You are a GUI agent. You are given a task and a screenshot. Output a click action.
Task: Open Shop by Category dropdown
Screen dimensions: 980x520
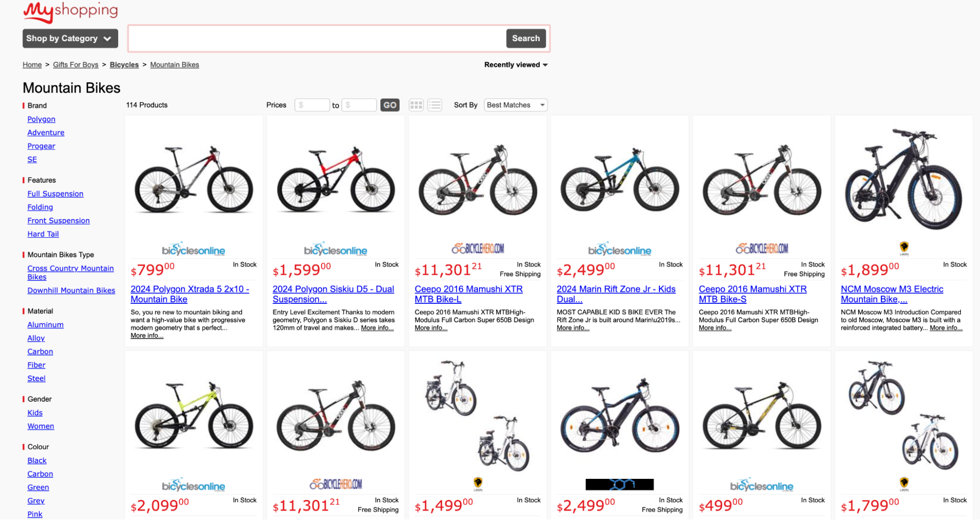coord(70,38)
